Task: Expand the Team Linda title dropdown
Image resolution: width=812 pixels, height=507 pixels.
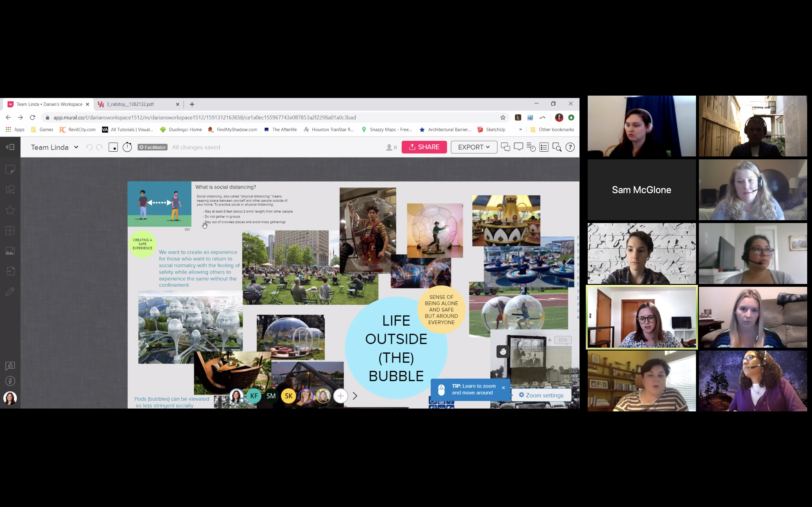Action: pyautogui.click(x=76, y=147)
